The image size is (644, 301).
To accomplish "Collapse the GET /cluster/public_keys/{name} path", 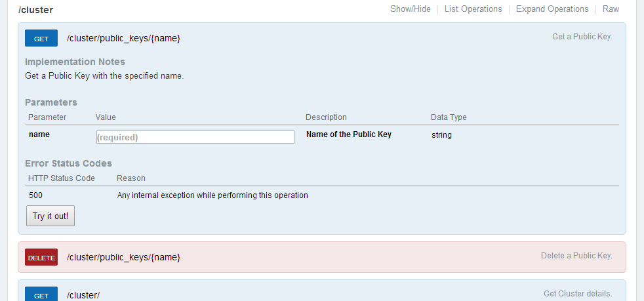I will (123, 39).
